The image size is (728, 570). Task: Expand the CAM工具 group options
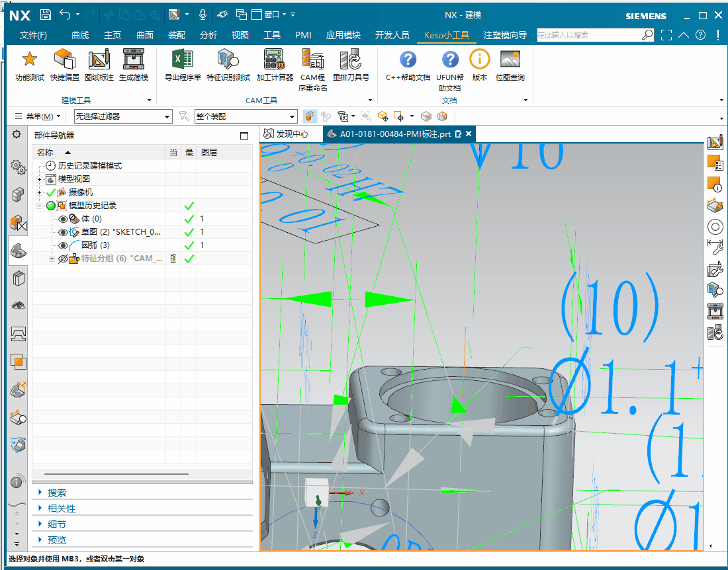coord(370,100)
